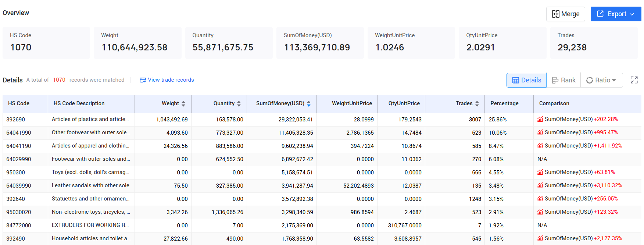
Task: Click the View trade records icon
Action: (143, 80)
